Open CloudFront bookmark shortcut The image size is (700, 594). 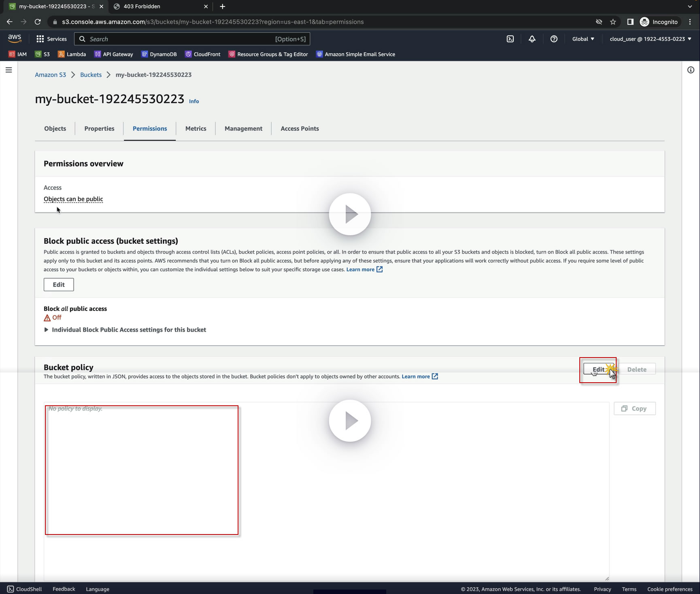pos(202,54)
